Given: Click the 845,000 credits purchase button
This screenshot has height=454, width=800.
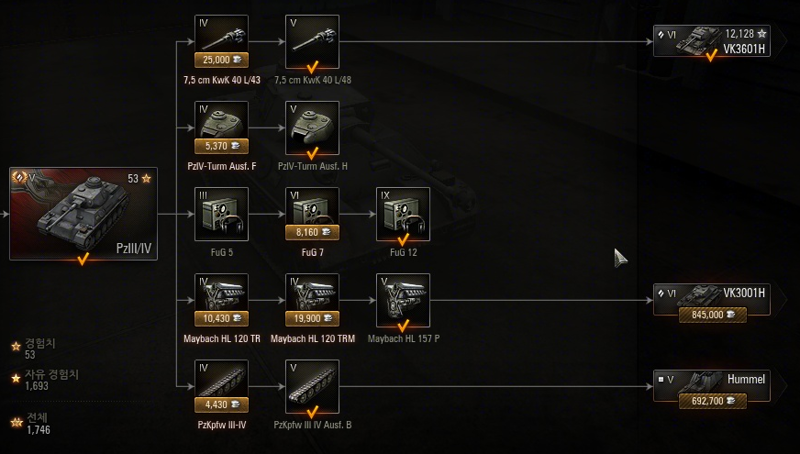Looking at the screenshot, I should tap(713, 315).
